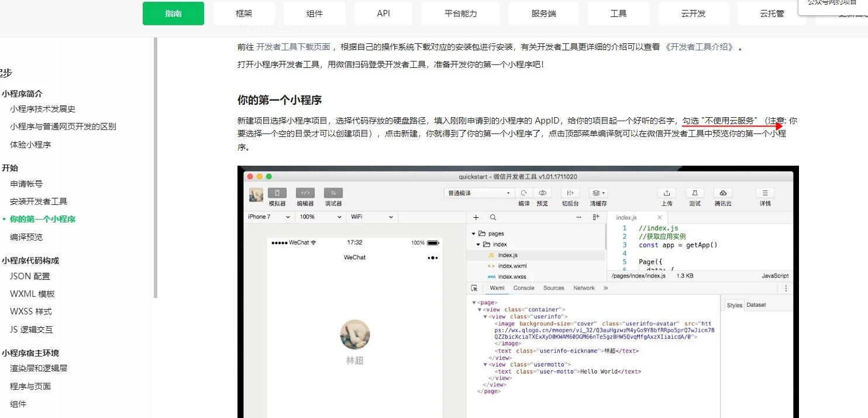Open the 编译预览 sidebar link
The width and height of the screenshot is (868, 418).
pyautogui.click(x=26, y=237)
